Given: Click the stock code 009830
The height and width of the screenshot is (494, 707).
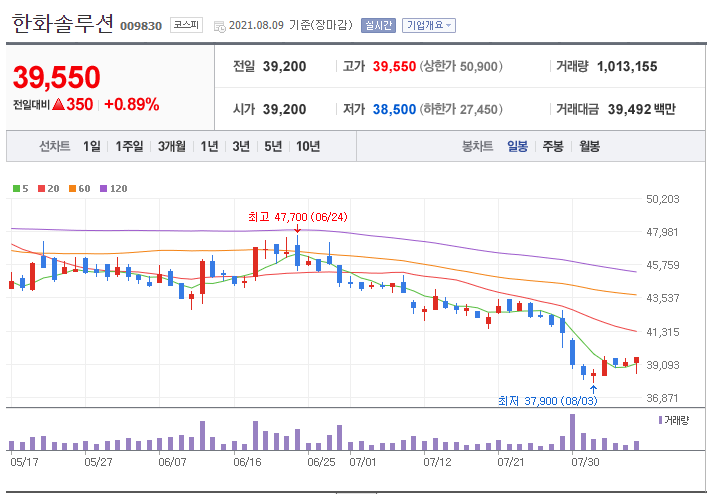Looking at the screenshot, I should click(141, 26).
